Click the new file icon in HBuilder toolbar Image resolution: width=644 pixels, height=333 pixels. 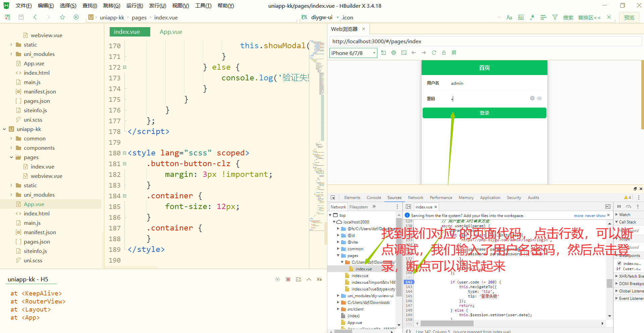(x=7, y=17)
